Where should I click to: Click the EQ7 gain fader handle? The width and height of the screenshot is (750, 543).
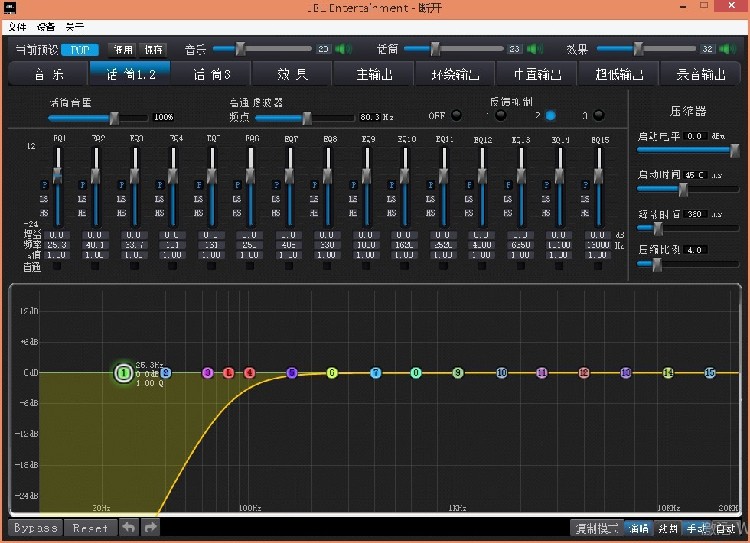(289, 175)
